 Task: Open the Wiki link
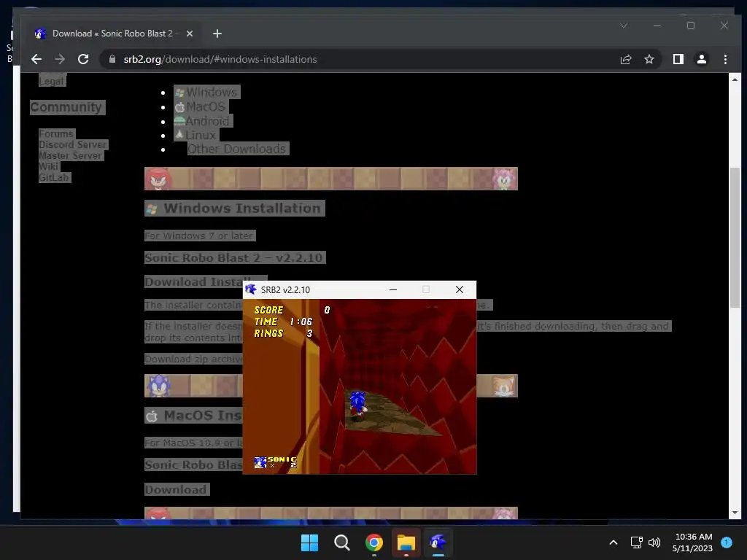pyautogui.click(x=49, y=167)
